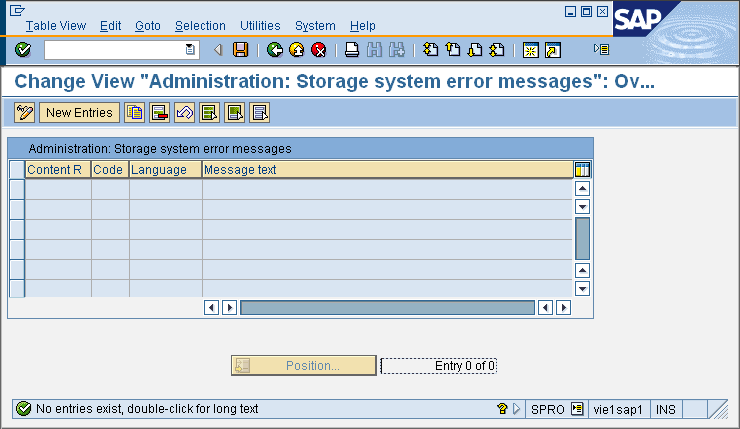
Task: Click the red Cancel icon
Action: [319, 50]
